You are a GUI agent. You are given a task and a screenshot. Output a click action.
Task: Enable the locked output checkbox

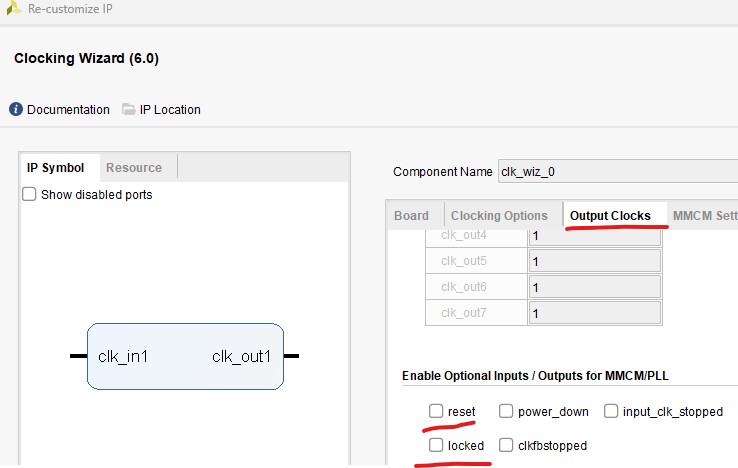pyautogui.click(x=436, y=445)
